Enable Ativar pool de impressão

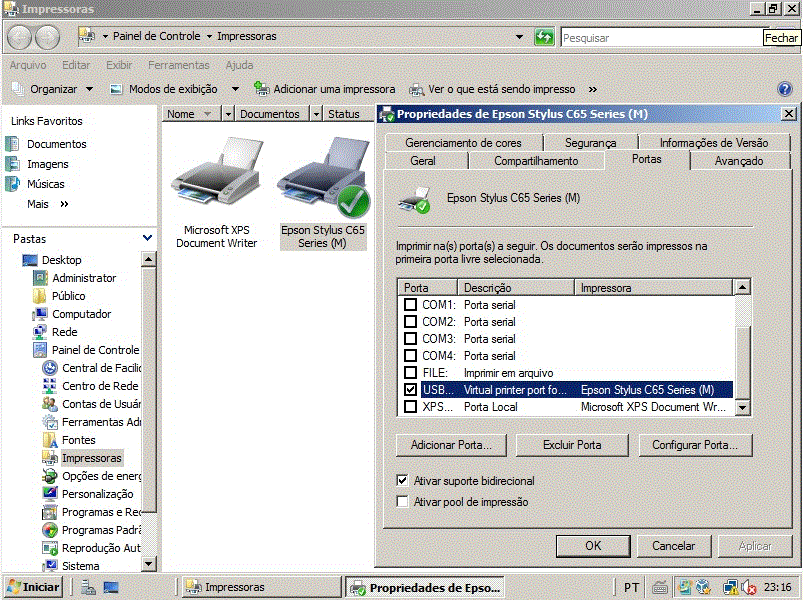click(403, 501)
